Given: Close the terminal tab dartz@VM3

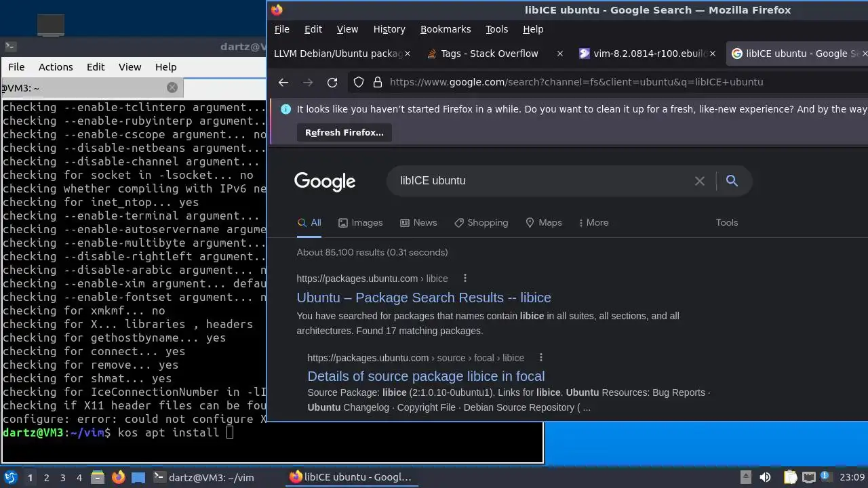Looking at the screenshot, I should (x=172, y=87).
